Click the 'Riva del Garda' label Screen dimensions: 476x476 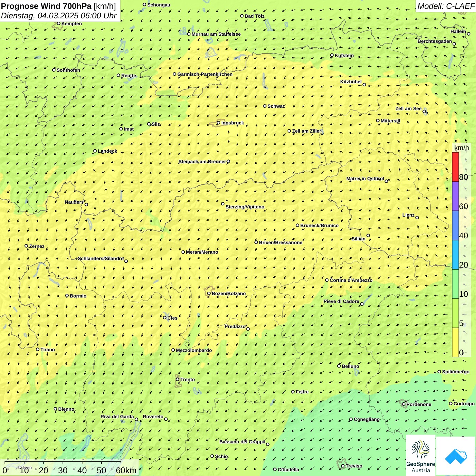point(117,417)
